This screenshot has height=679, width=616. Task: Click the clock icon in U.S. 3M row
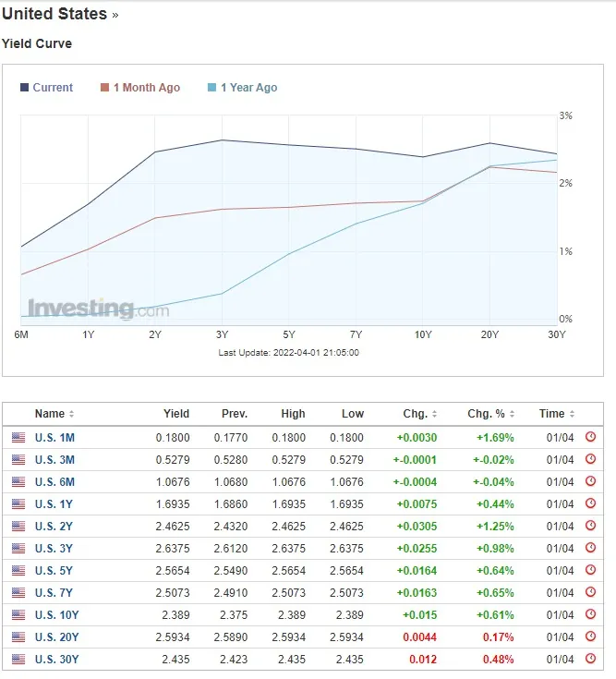591,459
